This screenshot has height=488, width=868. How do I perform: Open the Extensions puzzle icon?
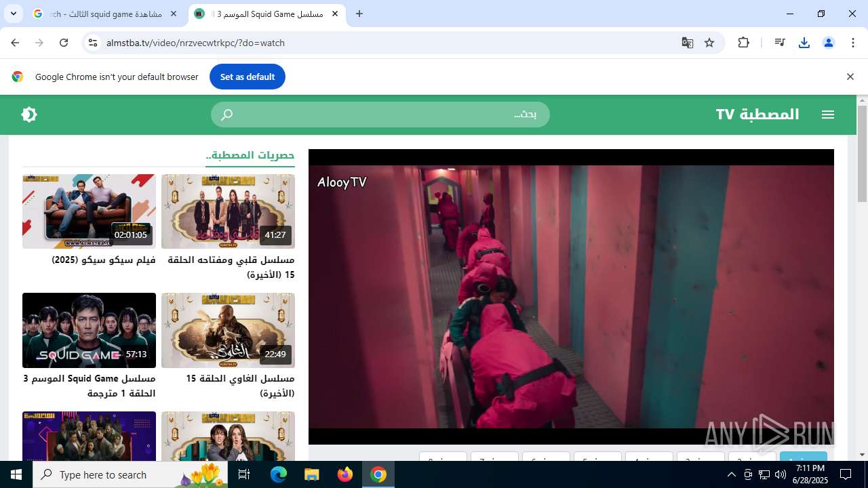tap(743, 43)
